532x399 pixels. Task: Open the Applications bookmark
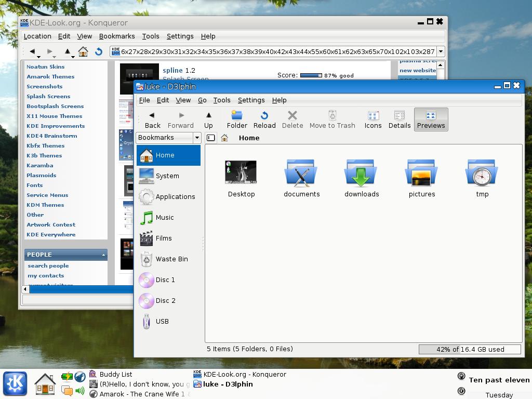coord(169,197)
